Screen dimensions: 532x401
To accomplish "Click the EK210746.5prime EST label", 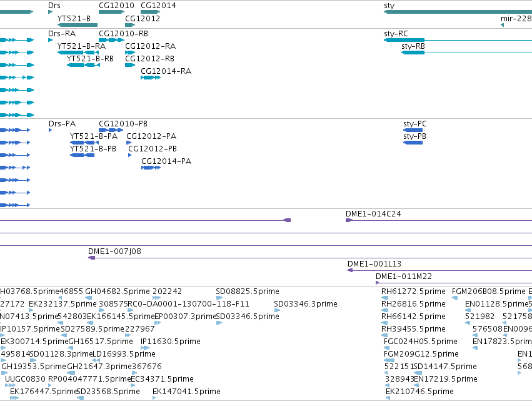I will (419, 392).
